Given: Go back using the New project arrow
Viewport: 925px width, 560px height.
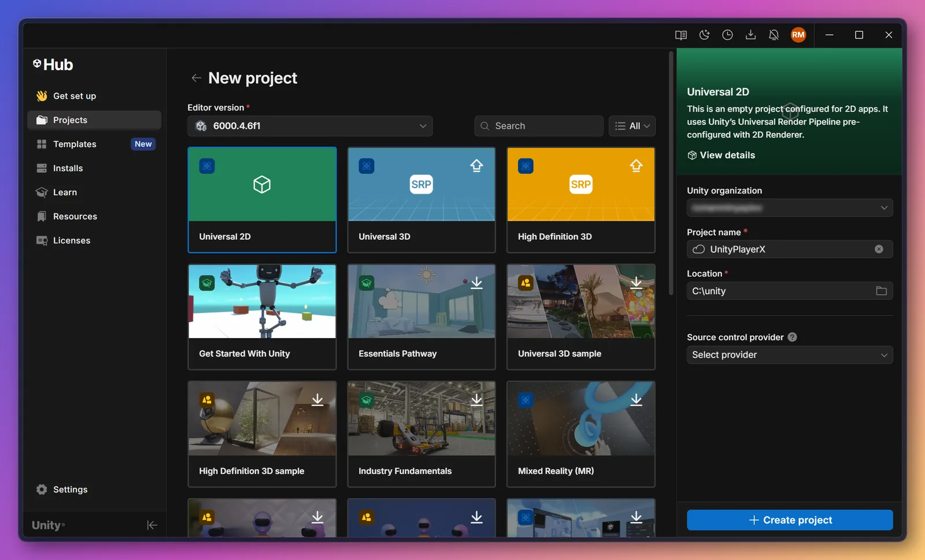Looking at the screenshot, I should click(x=196, y=78).
